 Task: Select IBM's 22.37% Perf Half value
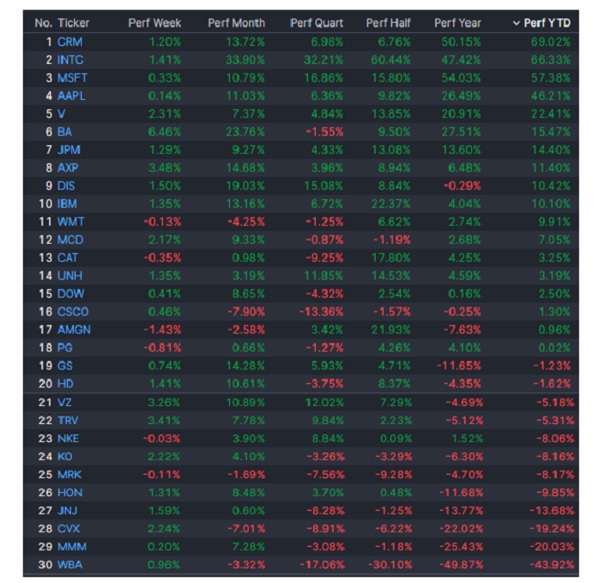pos(391,204)
